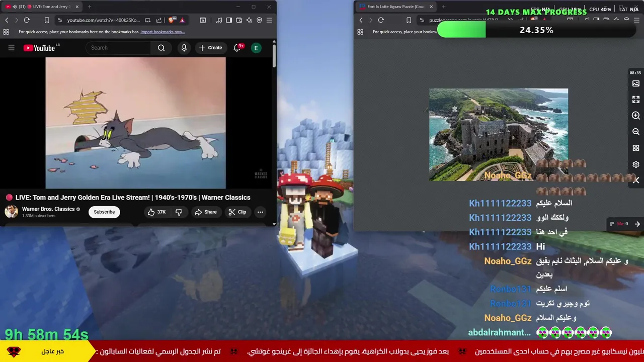Click the خبر عاجل ticker label

(x=52, y=351)
